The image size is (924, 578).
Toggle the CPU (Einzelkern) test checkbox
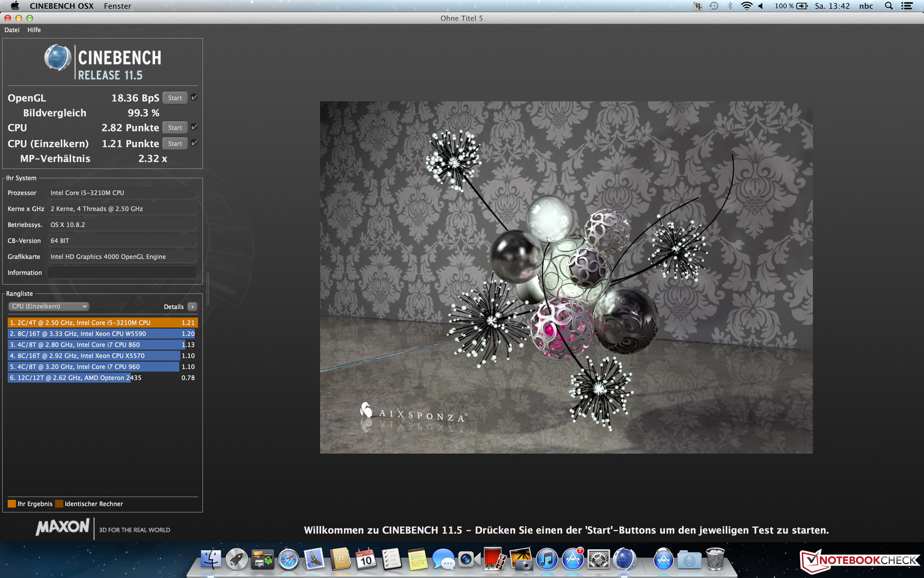pos(194,143)
